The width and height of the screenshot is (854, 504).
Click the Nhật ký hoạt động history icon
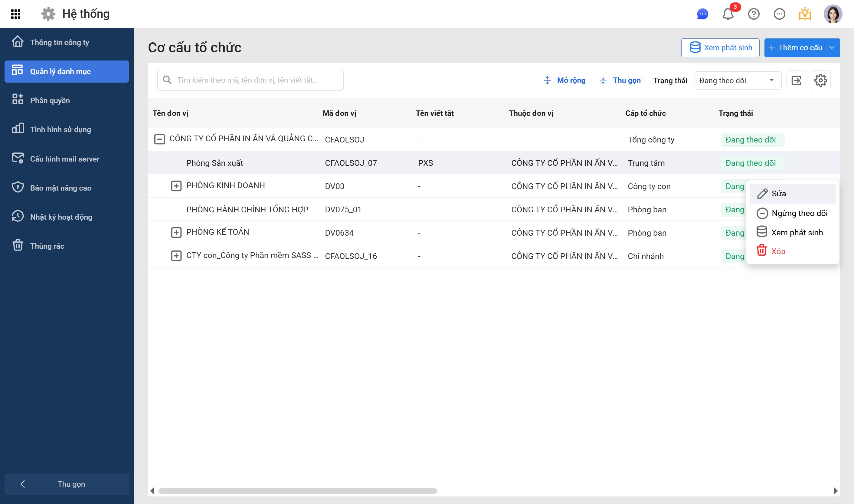(18, 216)
